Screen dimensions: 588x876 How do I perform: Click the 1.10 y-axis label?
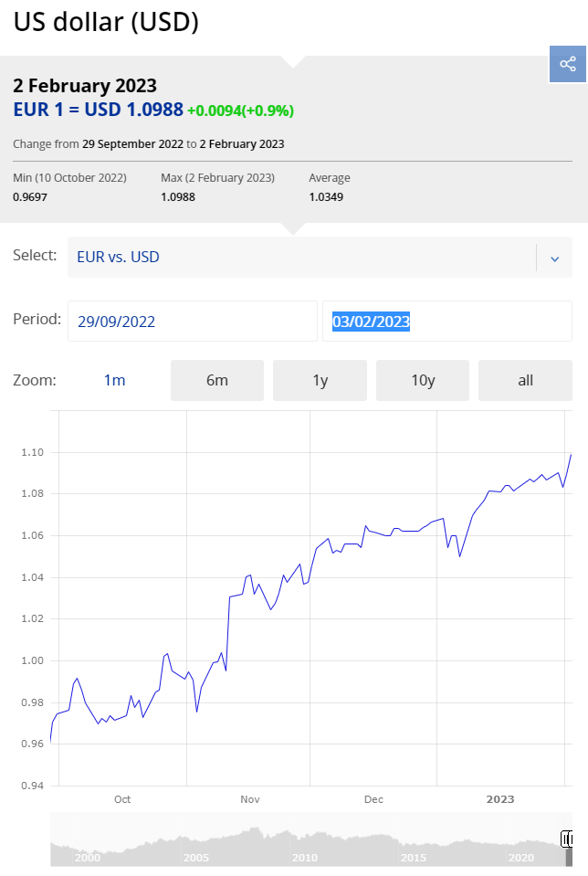(32, 452)
